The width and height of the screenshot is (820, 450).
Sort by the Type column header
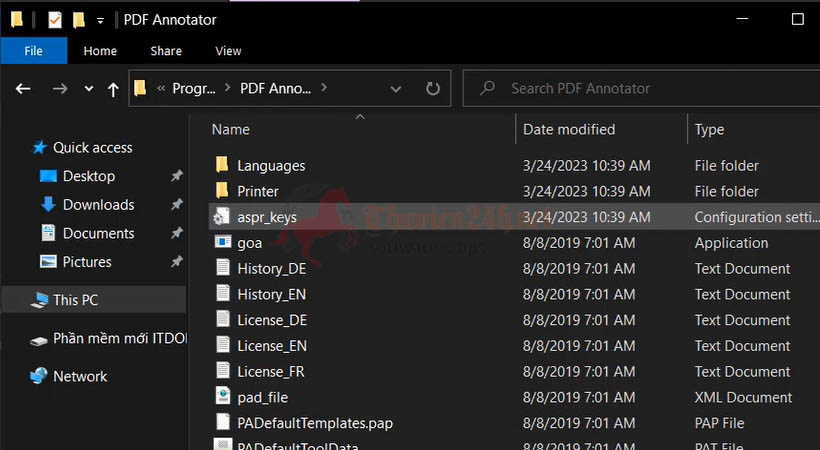[709, 129]
